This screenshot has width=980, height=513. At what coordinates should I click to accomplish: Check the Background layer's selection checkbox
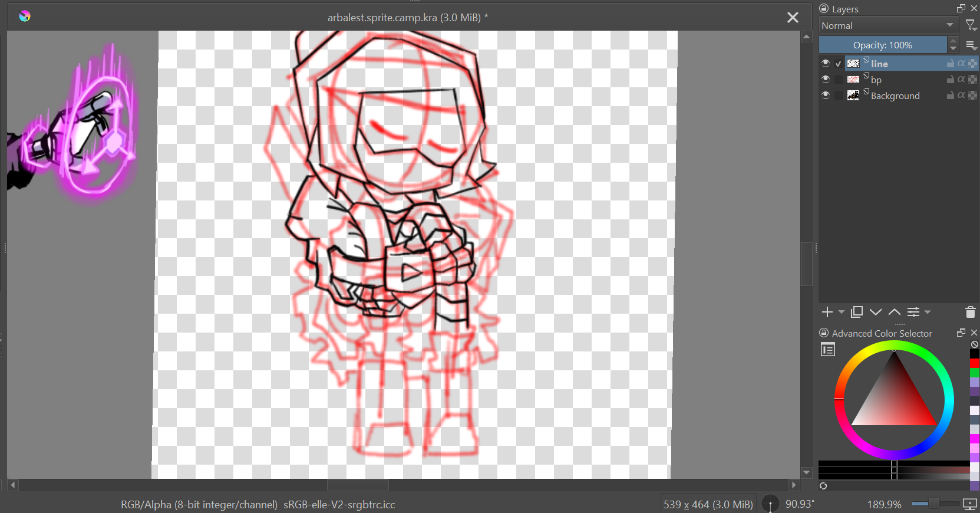[839, 95]
